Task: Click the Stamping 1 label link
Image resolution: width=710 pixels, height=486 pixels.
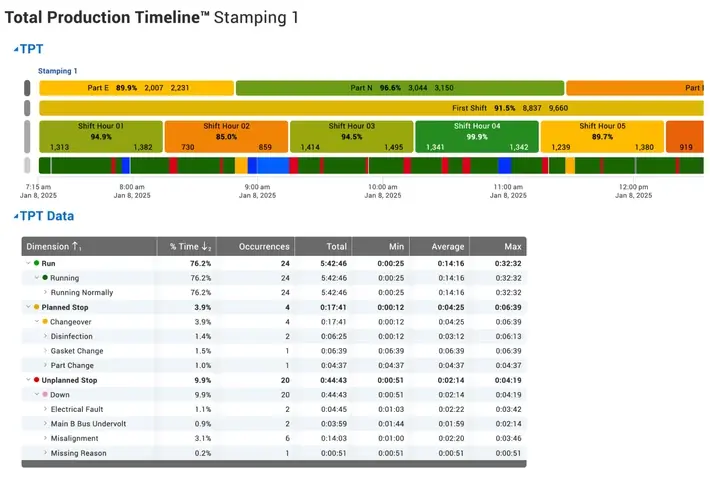Action: coord(58,71)
